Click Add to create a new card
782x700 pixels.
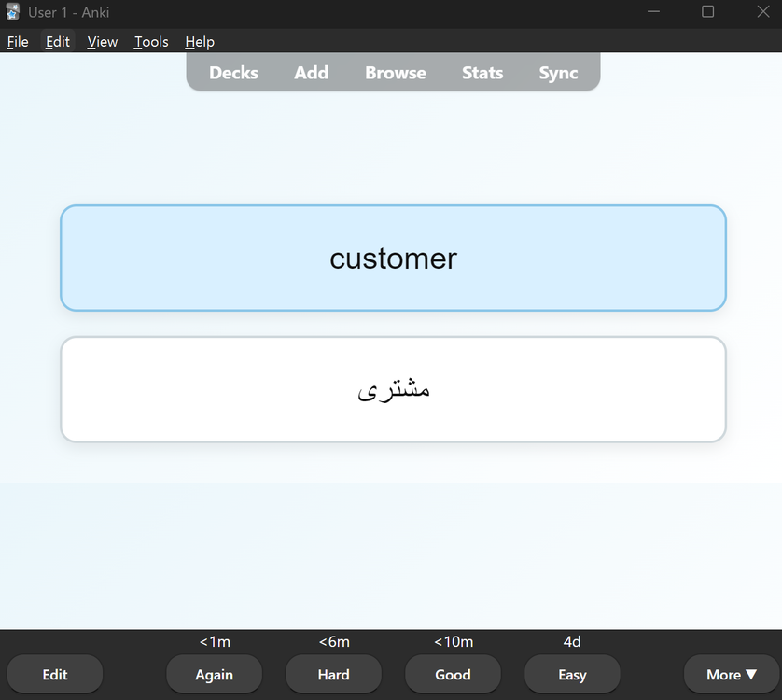pyautogui.click(x=311, y=73)
